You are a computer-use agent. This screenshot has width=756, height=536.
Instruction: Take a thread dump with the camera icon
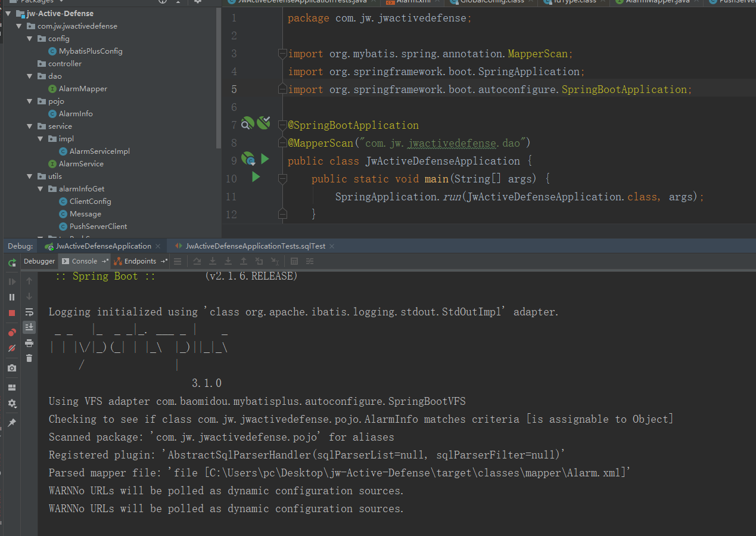tap(12, 368)
